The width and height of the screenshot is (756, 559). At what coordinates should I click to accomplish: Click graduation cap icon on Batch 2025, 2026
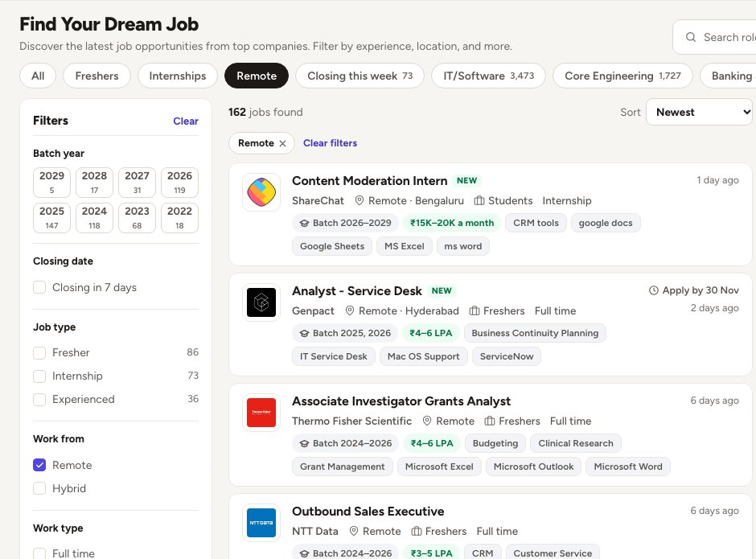304,333
